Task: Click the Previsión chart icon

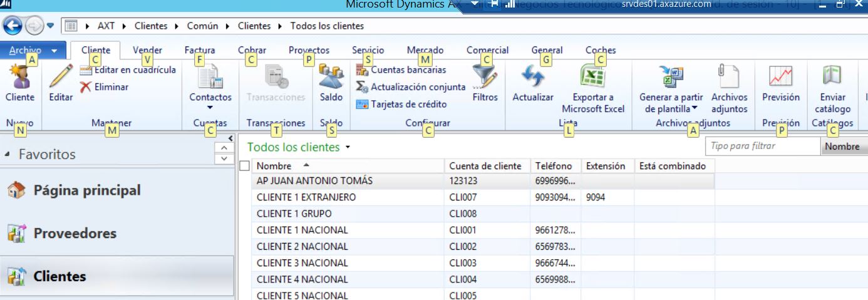Action: tap(781, 77)
